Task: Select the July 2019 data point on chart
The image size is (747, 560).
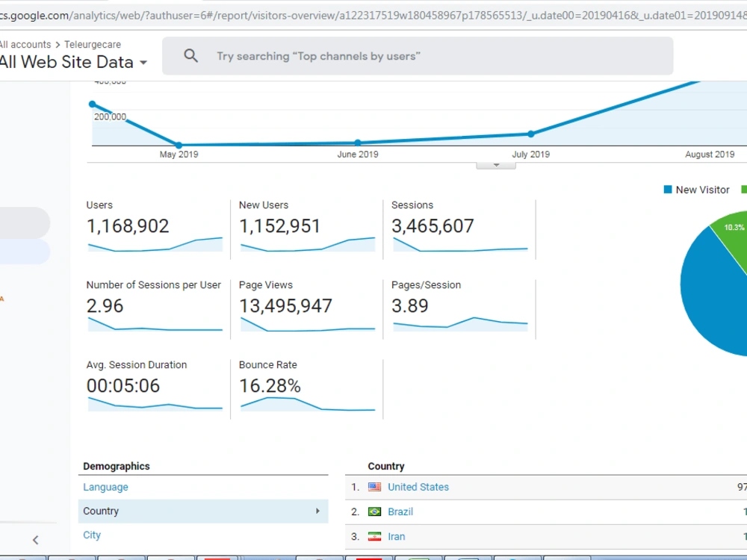Action: click(530, 134)
